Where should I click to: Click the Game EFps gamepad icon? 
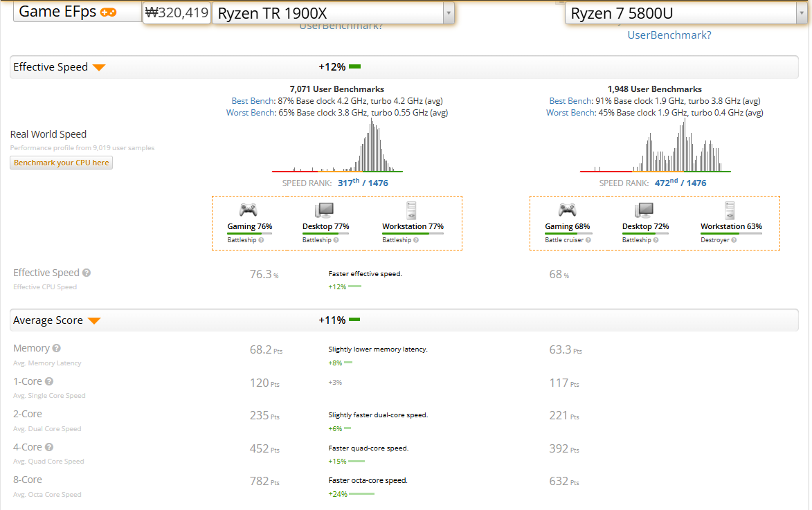[108, 12]
